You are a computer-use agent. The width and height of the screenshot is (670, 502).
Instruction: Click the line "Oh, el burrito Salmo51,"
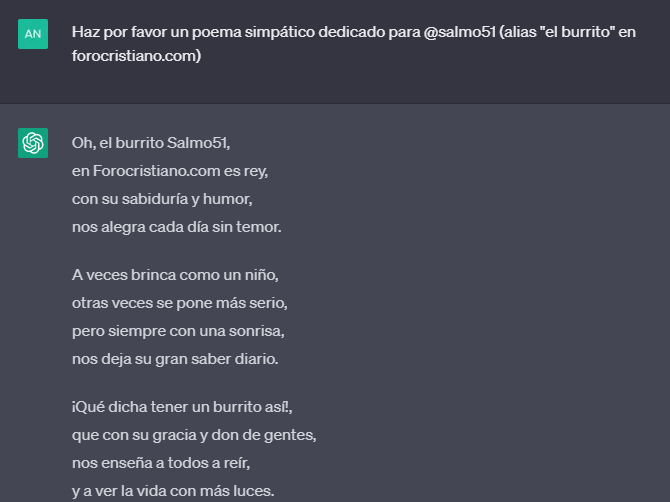[x=151, y=143]
